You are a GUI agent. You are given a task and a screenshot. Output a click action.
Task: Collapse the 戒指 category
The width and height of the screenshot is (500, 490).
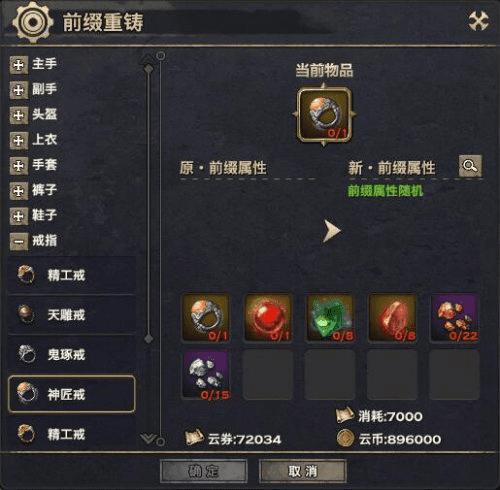point(19,241)
